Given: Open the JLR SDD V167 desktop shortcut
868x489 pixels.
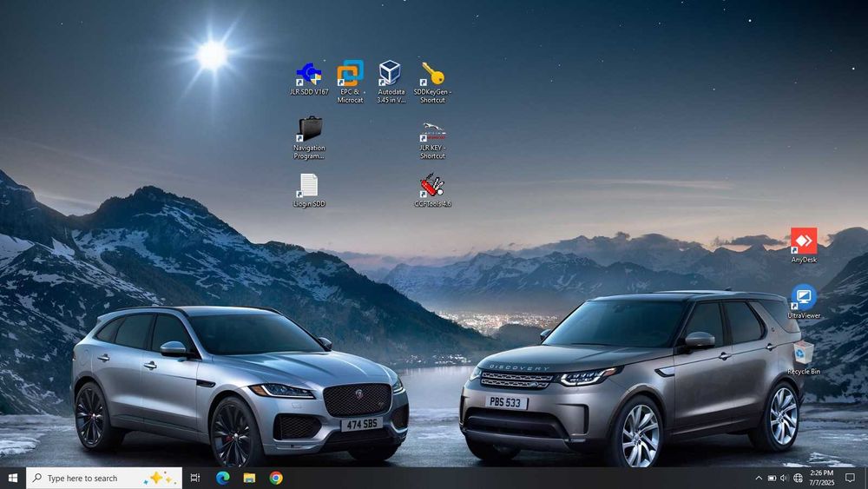Looking at the screenshot, I should (x=309, y=79).
